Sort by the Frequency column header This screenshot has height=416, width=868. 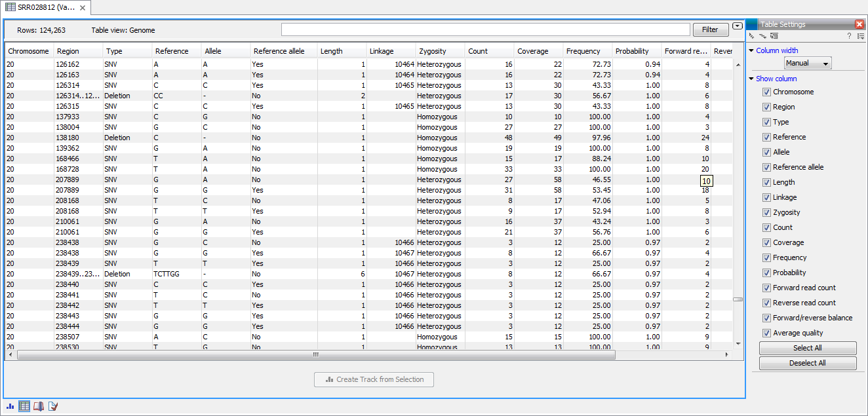click(583, 51)
